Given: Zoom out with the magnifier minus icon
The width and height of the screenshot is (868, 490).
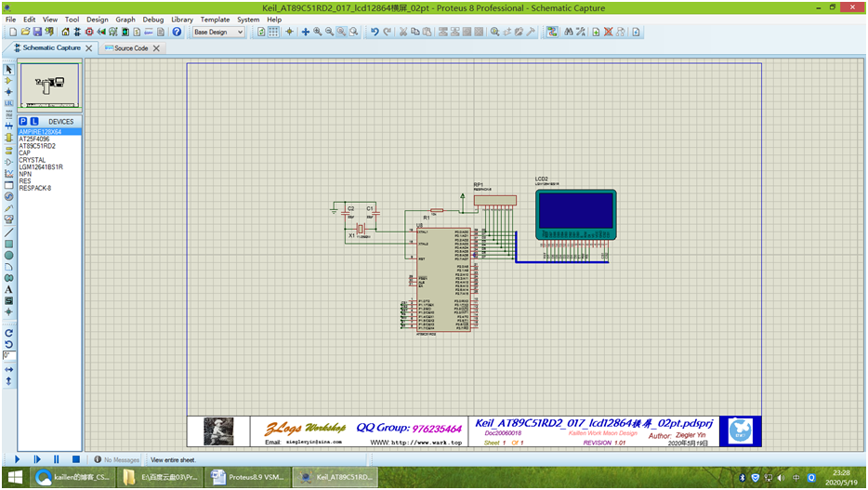Looking at the screenshot, I should [329, 33].
